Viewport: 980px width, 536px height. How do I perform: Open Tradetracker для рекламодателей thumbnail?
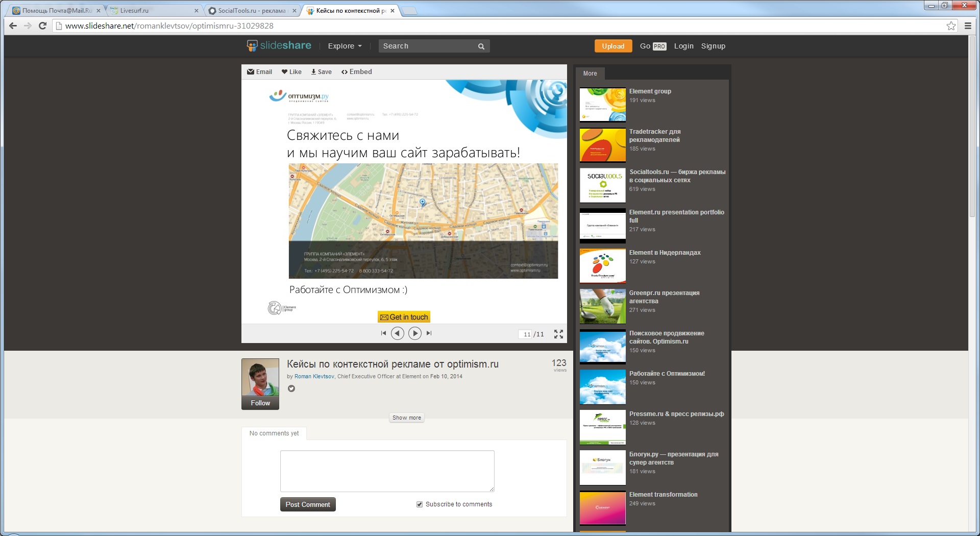point(603,145)
